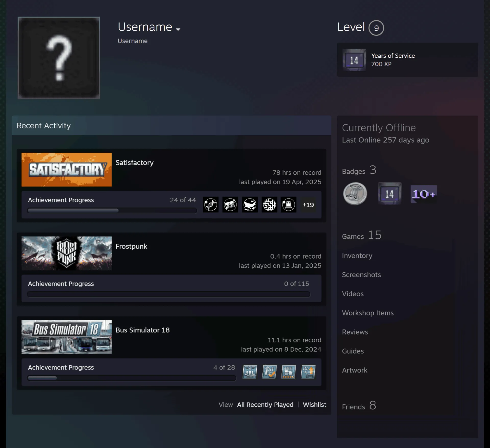This screenshot has height=448, width=490.
Task: Click the question mark profile avatar
Action: coord(59,58)
